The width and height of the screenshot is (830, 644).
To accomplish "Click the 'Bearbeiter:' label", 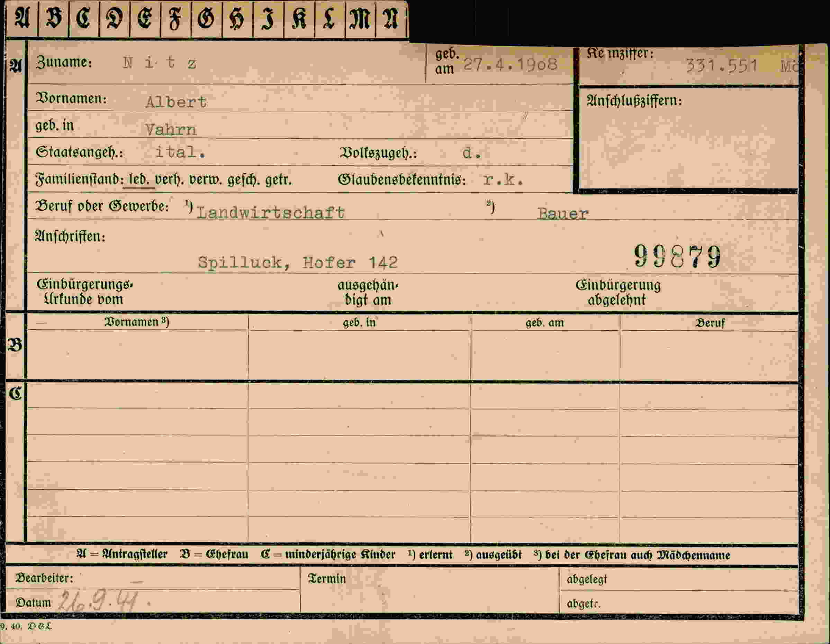I will click(44, 578).
